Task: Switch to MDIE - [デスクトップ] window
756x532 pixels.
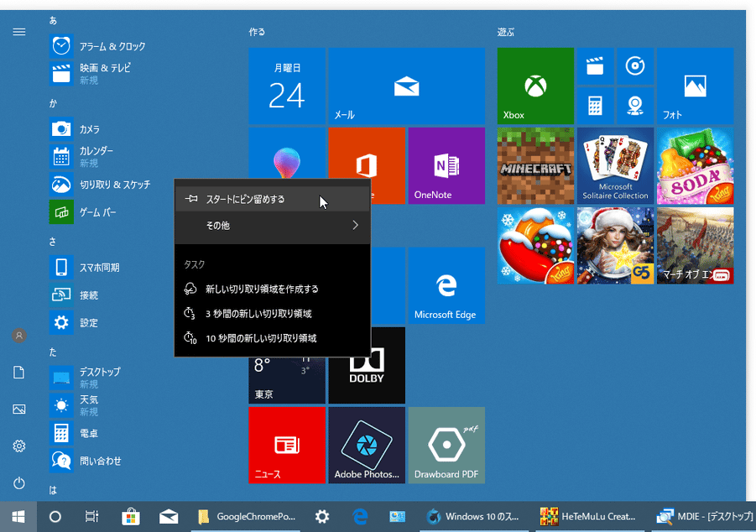Action: (x=703, y=517)
